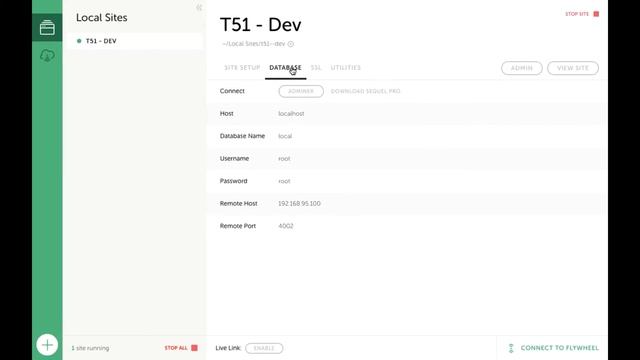Screen dimensions: 640x360
Task: Click the View Site button
Action: [573, 68]
